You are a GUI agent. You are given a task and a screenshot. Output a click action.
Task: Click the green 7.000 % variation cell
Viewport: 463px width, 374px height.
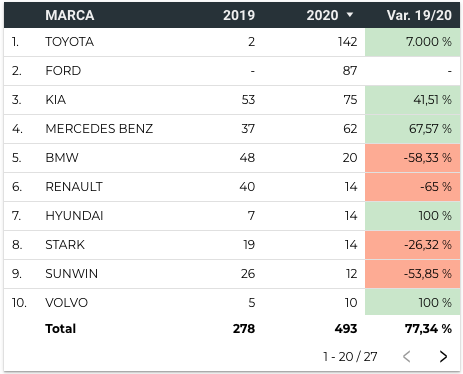coord(413,42)
